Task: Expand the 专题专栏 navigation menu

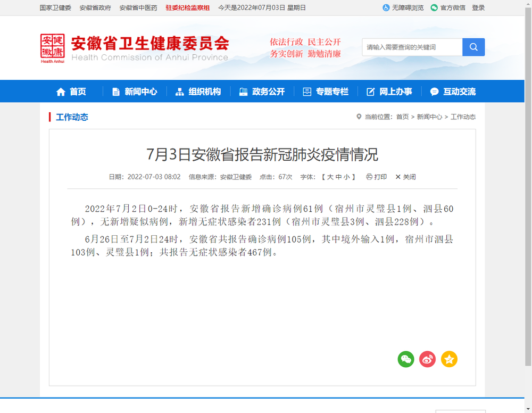Action: 326,92
